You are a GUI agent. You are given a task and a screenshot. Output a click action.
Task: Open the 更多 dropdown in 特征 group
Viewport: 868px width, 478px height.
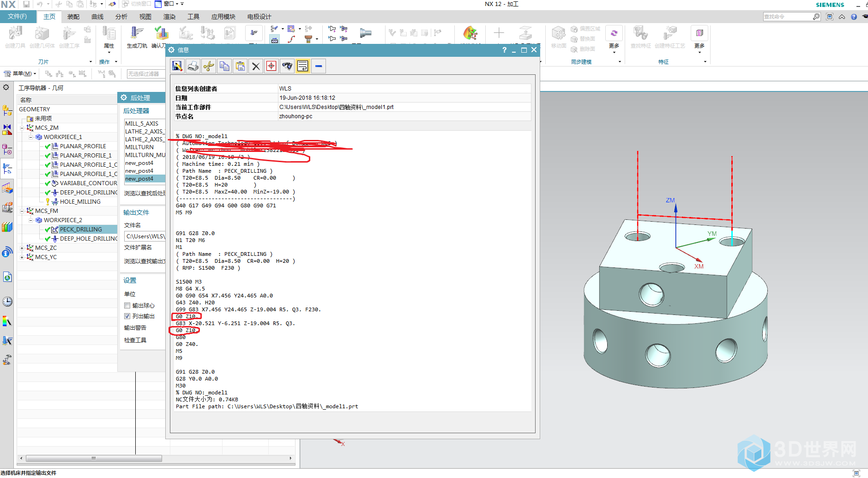click(x=699, y=48)
